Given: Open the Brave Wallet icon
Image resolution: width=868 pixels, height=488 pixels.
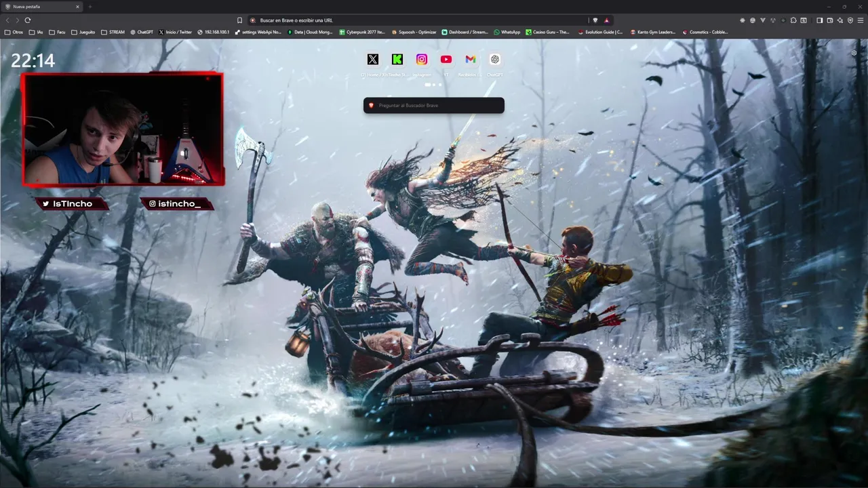Looking at the screenshot, I should coord(830,20).
